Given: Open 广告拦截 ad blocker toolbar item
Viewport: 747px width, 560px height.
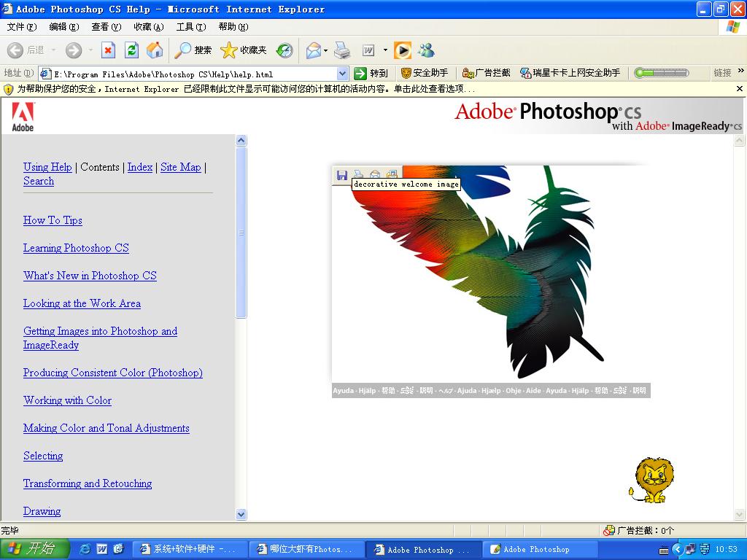Looking at the screenshot, I should (x=486, y=73).
